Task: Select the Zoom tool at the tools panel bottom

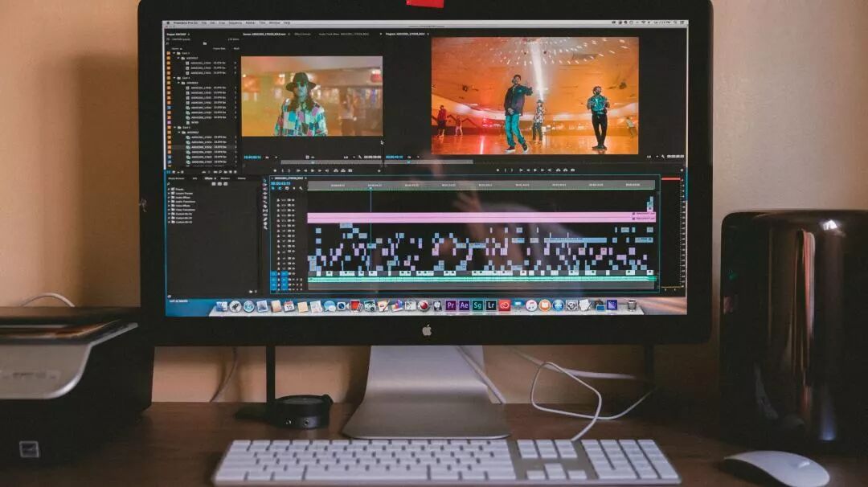Action: (265, 227)
